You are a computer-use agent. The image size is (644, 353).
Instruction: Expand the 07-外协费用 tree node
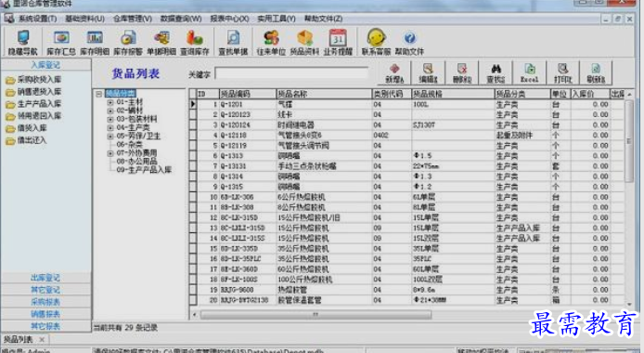pos(110,153)
